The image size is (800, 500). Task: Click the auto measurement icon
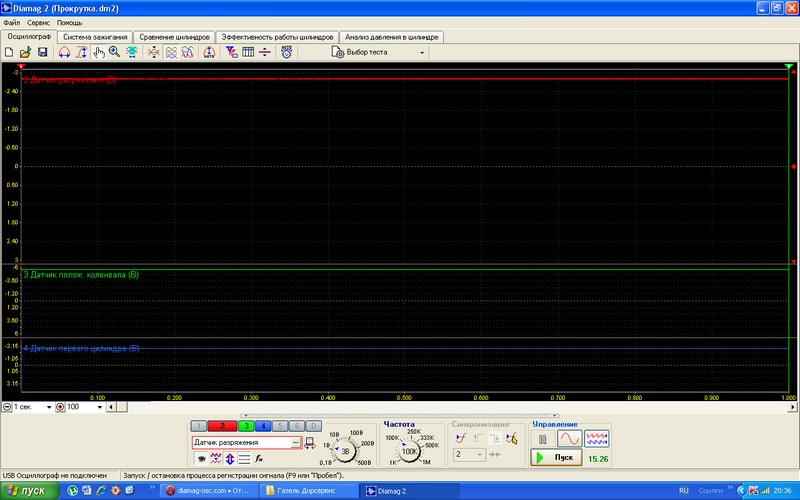coord(209,52)
